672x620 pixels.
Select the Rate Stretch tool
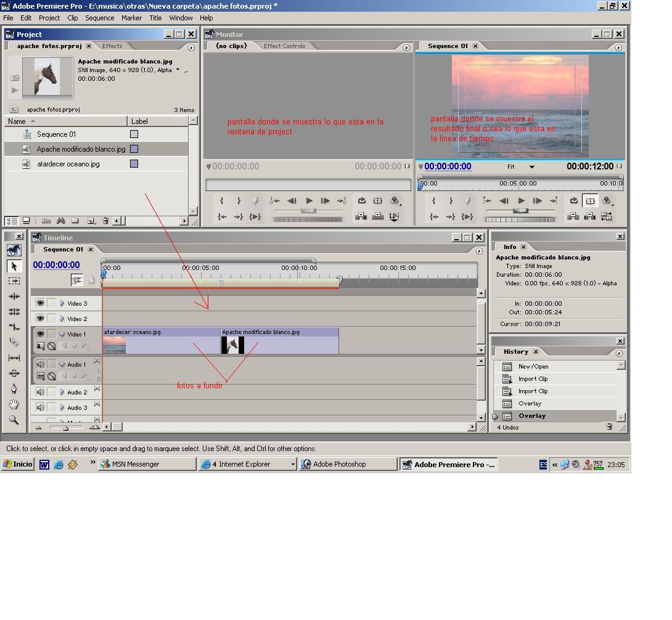(x=14, y=327)
